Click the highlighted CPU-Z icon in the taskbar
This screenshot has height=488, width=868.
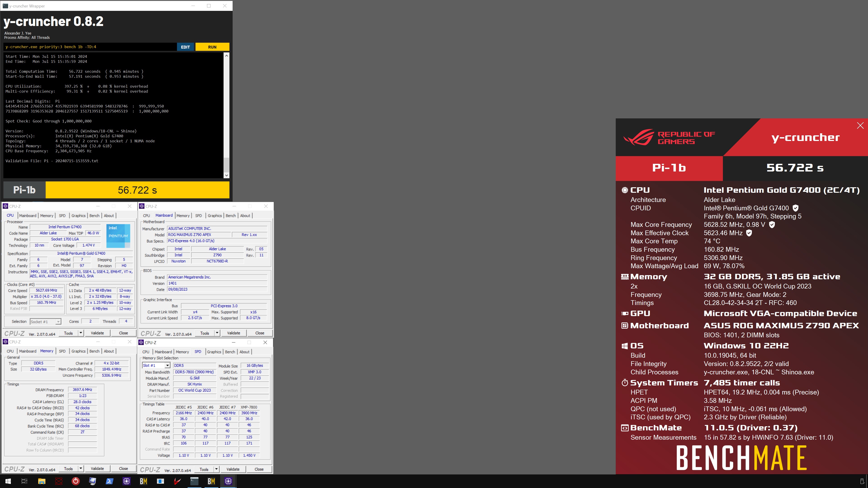click(x=228, y=481)
